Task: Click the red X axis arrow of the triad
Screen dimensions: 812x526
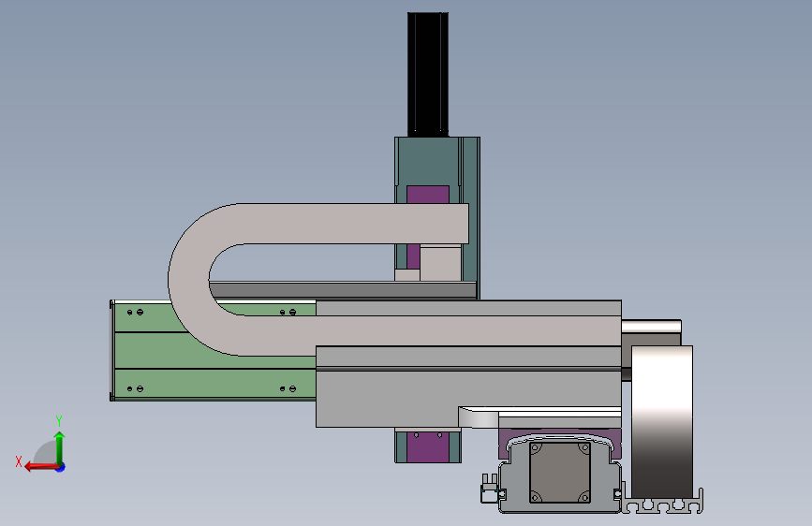Action: [41, 467]
